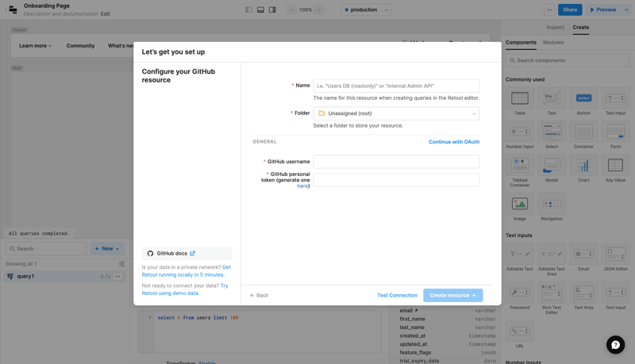This screenshot has width=635, height=364.
Task: Select the Select component icon
Action: [x=552, y=132]
